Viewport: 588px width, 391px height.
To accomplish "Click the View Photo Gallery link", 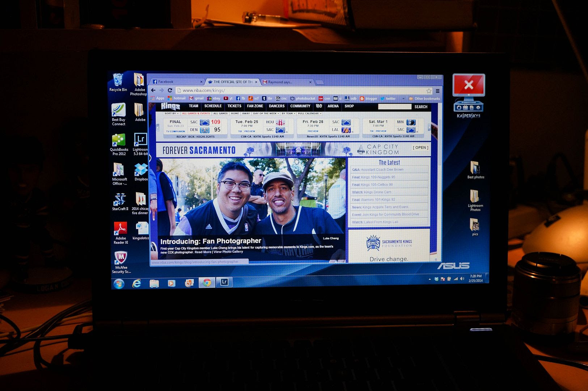I will coord(228,252).
